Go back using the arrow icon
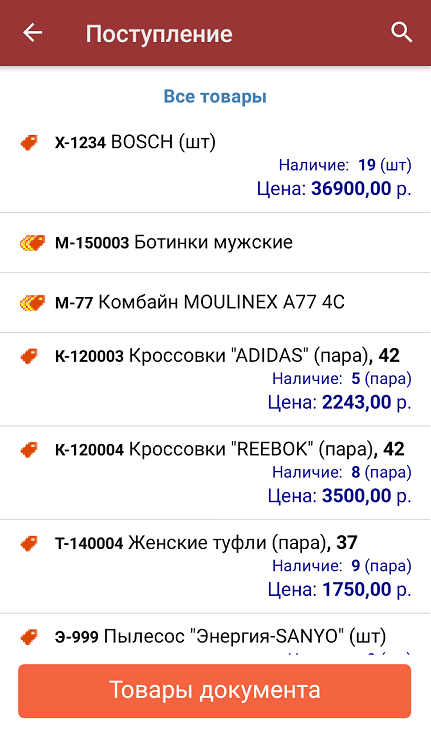This screenshot has width=431, height=738. 32,33
